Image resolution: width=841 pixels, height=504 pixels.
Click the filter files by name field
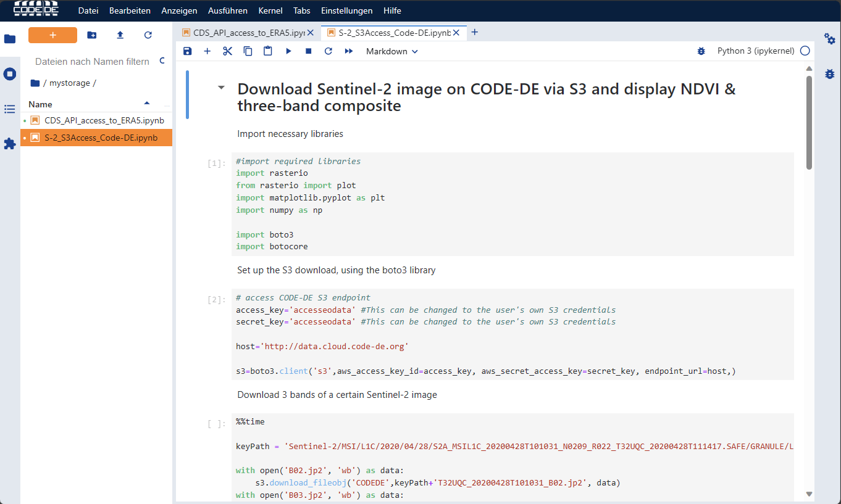tap(92, 62)
